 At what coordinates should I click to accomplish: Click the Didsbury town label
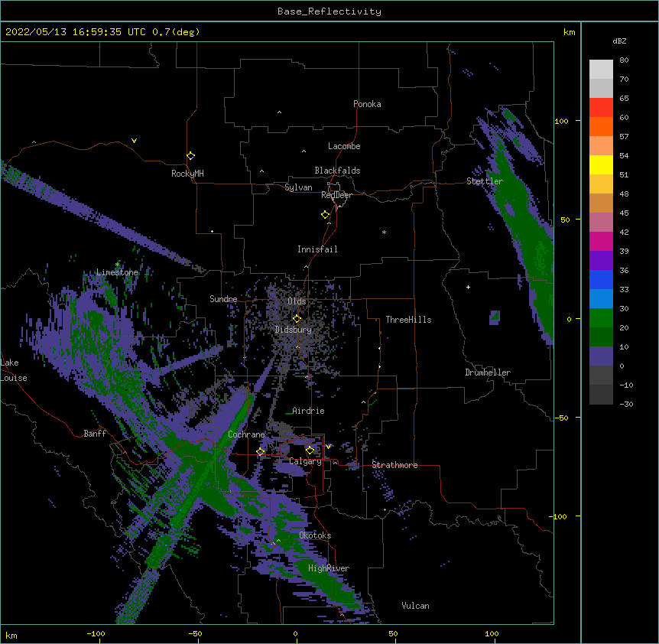tap(294, 330)
